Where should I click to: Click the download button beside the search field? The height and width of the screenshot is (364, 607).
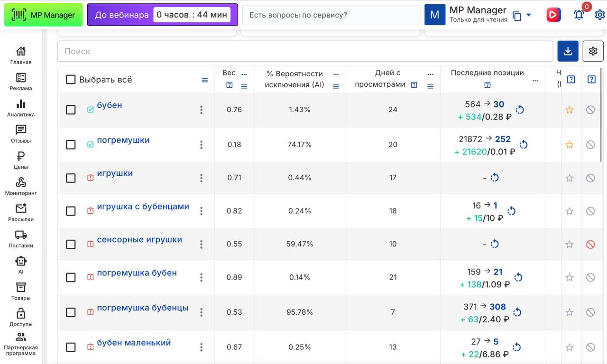568,51
